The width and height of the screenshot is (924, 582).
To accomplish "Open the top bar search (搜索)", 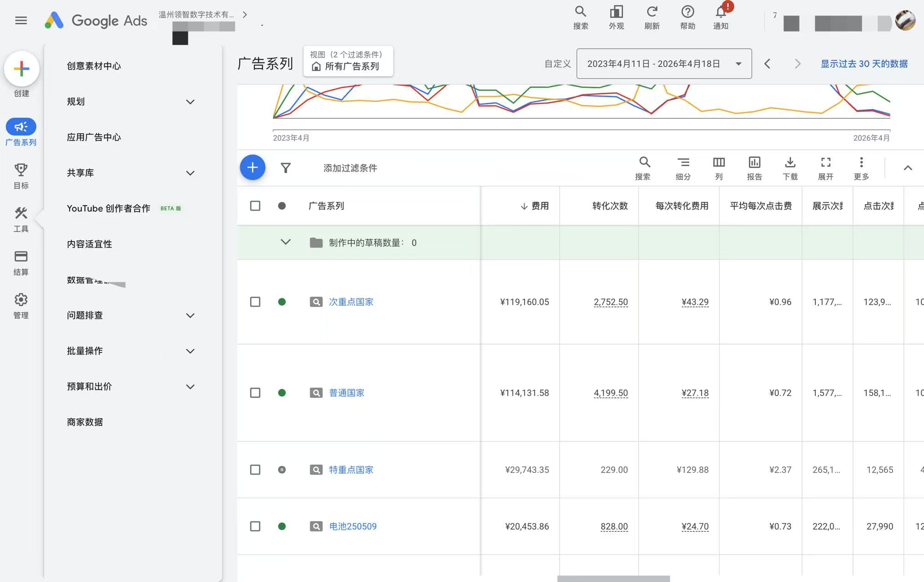I will tap(581, 18).
